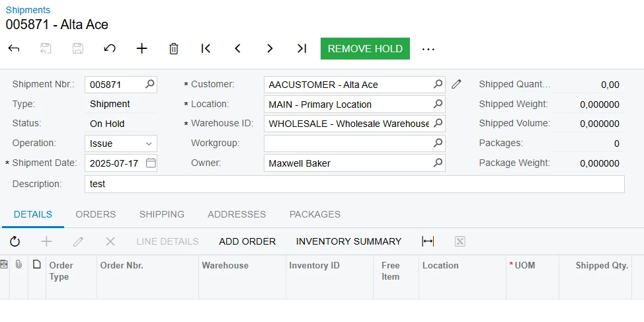This screenshot has width=644, height=322.
Task: Click into the Description field
Action: click(354, 184)
